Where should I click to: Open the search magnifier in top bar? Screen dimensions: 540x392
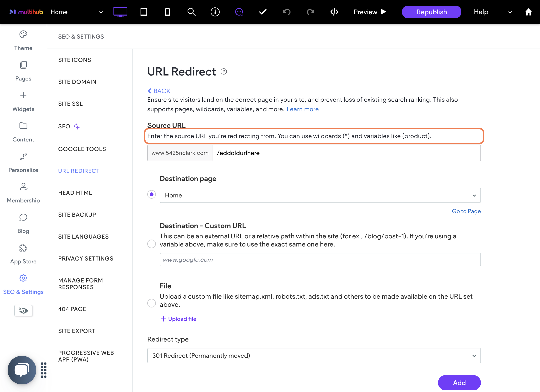pos(191,12)
